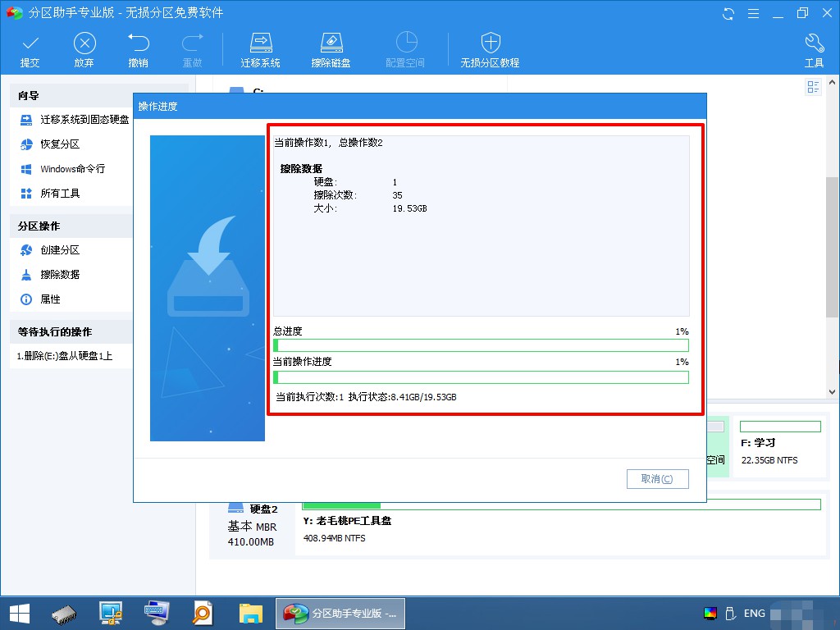This screenshot has height=630, width=840.
Task: Toggle the disk view layout icon
Action: [x=813, y=87]
